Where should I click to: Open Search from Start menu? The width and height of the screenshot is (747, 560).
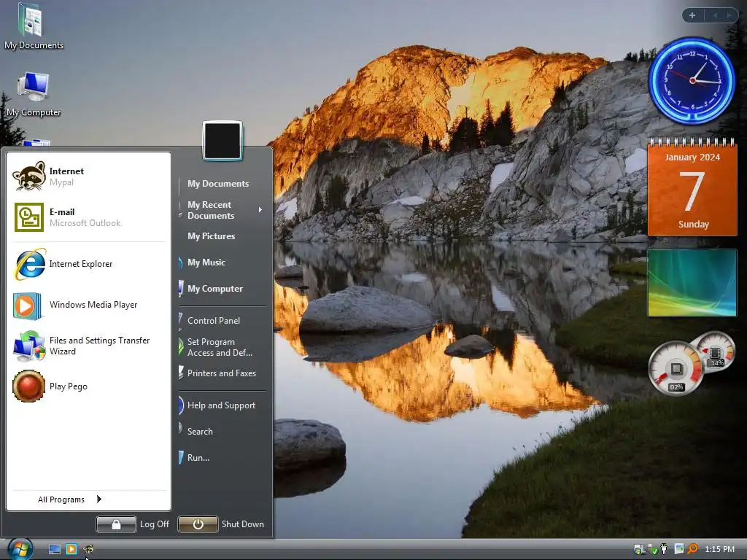(x=200, y=432)
